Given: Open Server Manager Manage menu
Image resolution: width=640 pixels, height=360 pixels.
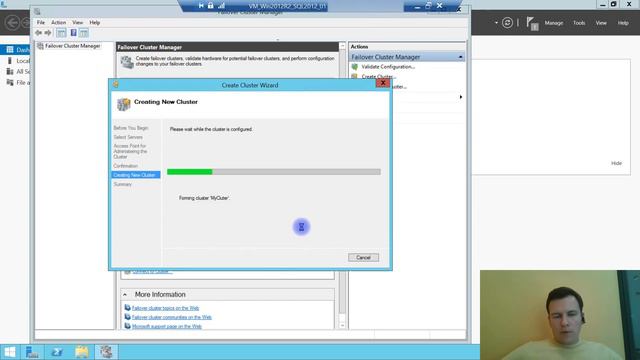Looking at the screenshot, I should coord(553,23).
